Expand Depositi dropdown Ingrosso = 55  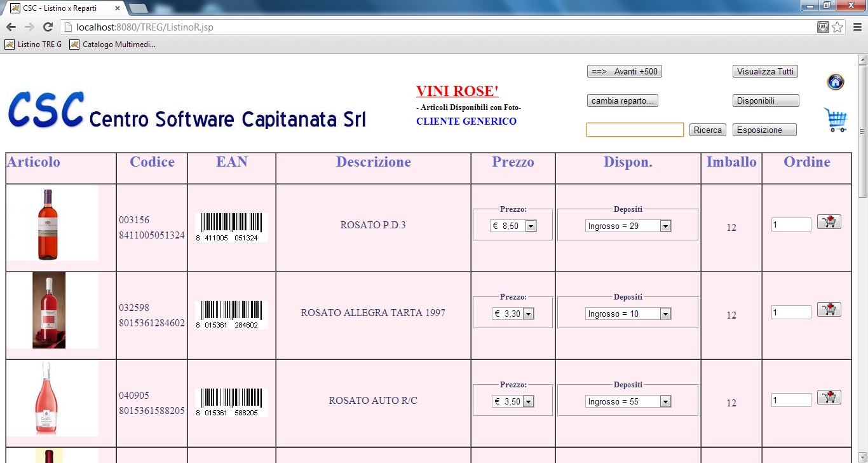[628, 401]
